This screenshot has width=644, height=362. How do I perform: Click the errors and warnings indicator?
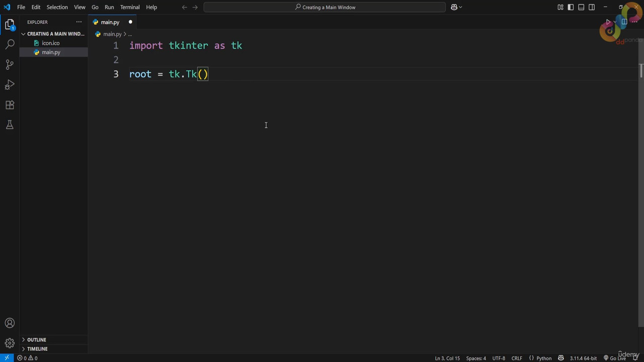click(27, 358)
